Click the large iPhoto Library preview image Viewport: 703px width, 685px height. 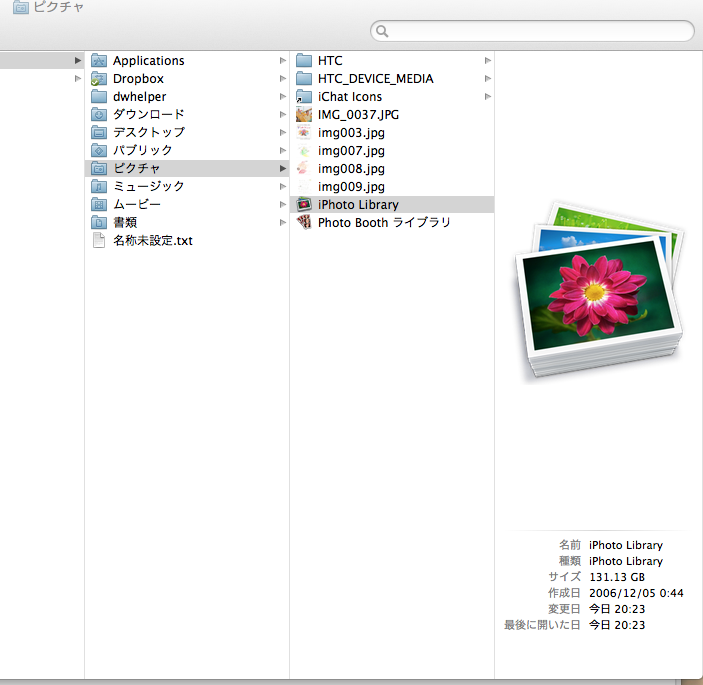[599, 291]
